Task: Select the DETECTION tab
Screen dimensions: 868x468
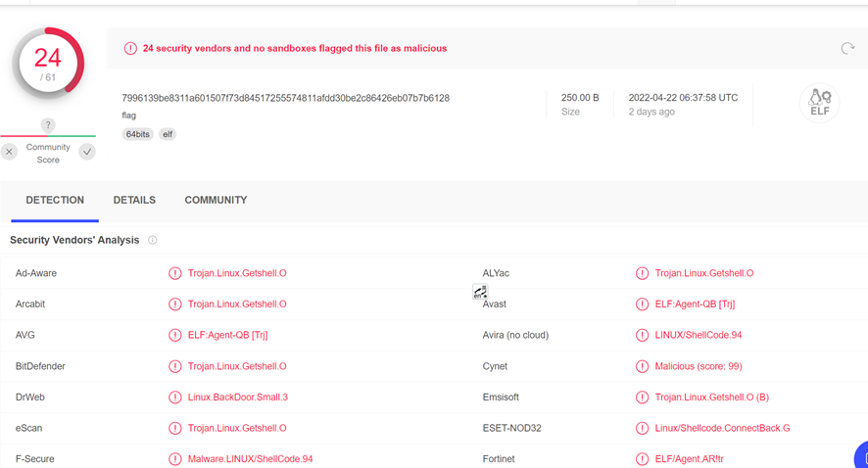Action: 55,200
